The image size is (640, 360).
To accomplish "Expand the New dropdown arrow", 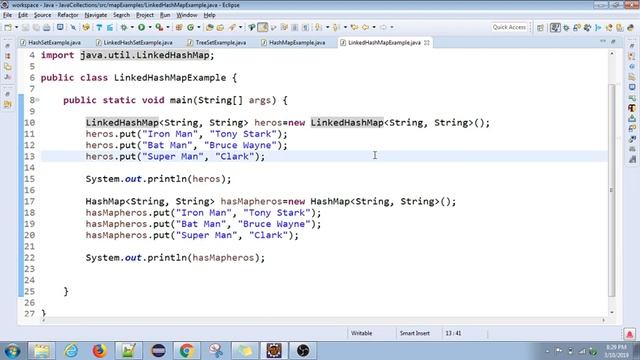I will pos(16,27).
